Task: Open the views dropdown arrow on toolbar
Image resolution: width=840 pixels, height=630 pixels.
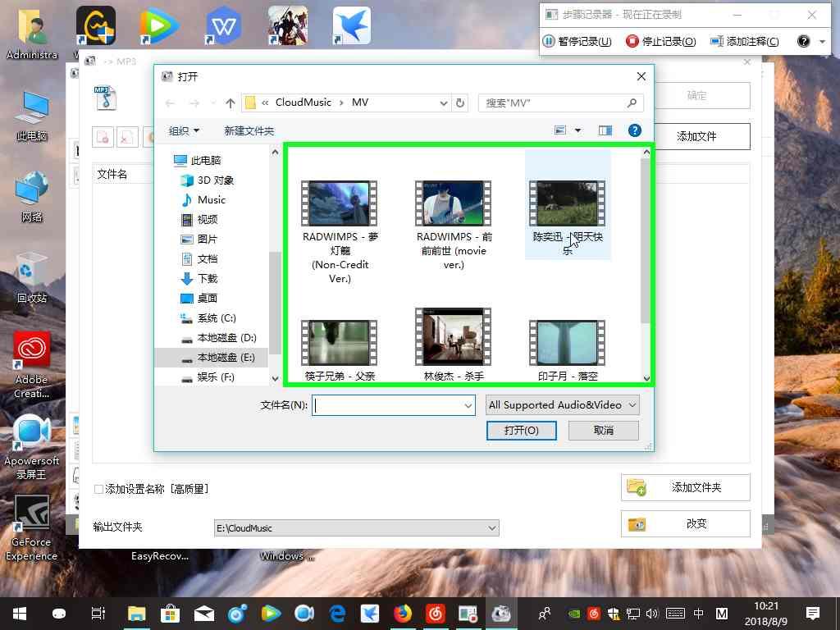Action: coord(577,130)
